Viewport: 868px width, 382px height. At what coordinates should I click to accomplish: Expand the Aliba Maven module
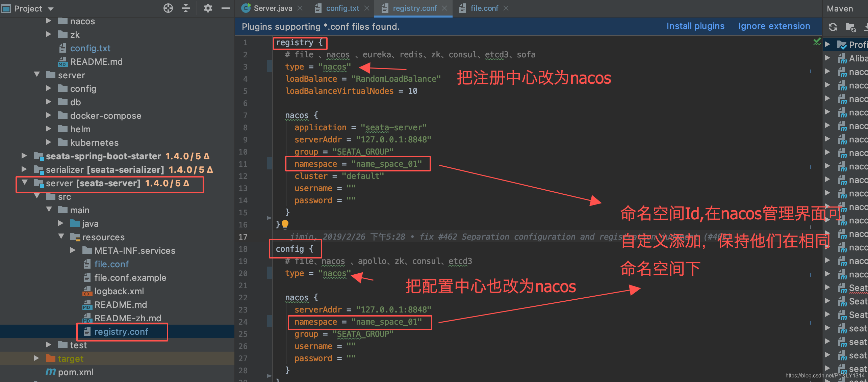pos(827,58)
